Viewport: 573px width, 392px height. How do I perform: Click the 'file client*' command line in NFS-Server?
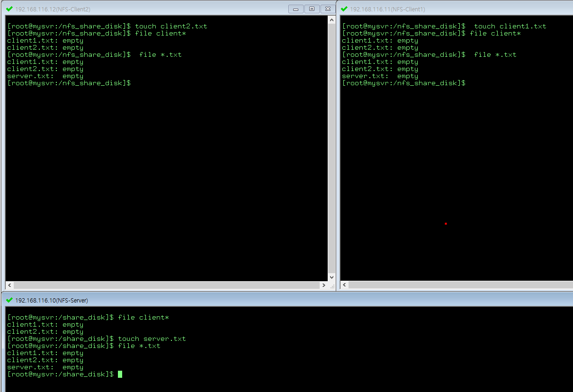pos(88,317)
